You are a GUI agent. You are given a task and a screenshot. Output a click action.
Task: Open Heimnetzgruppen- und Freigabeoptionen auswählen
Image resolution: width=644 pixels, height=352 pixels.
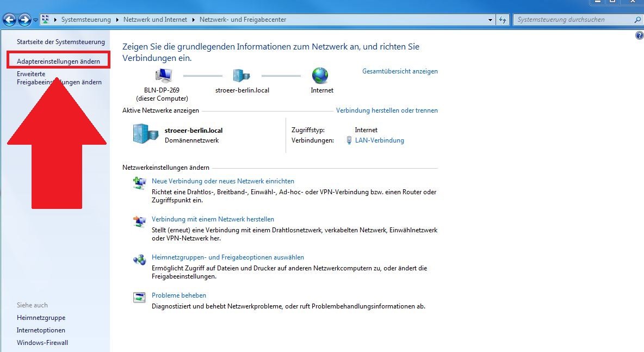point(228,257)
